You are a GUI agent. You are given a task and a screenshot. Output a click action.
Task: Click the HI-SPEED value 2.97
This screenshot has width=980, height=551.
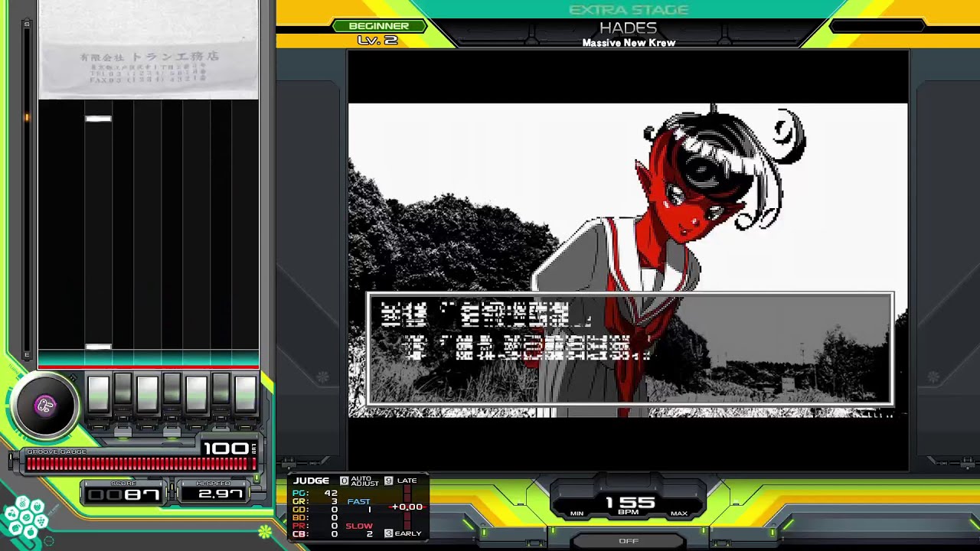click(220, 494)
